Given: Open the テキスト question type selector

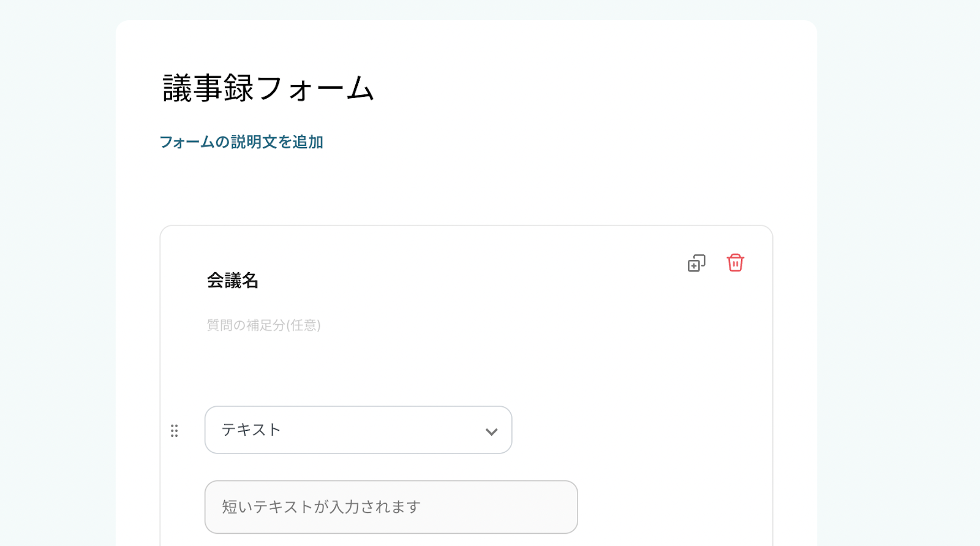Looking at the screenshot, I should tap(358, 430).
